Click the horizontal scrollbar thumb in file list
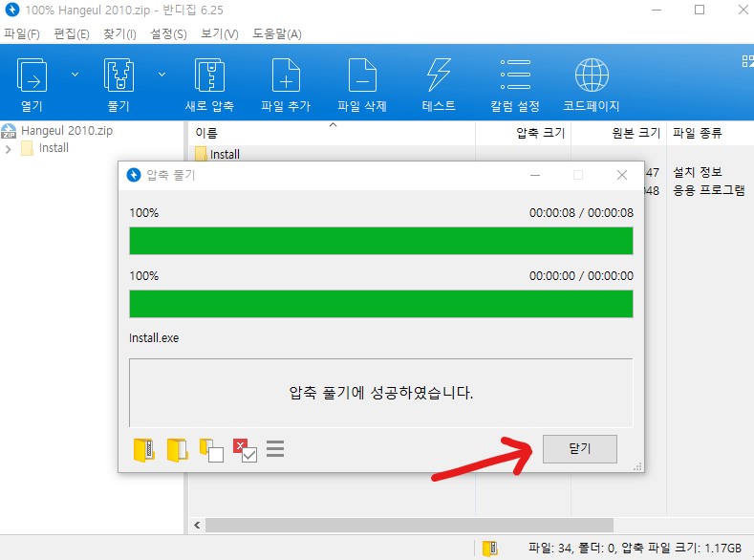754x560 pixels. (409, 525)
